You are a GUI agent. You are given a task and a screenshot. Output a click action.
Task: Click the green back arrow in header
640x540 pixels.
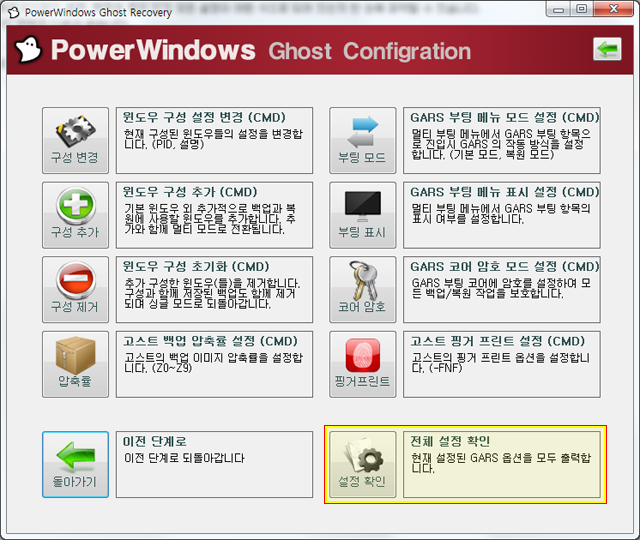tap(607, 49)
